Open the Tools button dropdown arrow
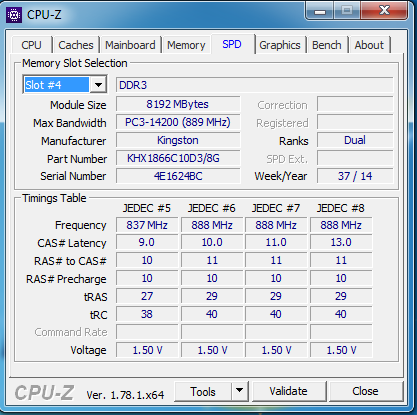The height and width of the screenshot is (415, 417). click(239, 391)
